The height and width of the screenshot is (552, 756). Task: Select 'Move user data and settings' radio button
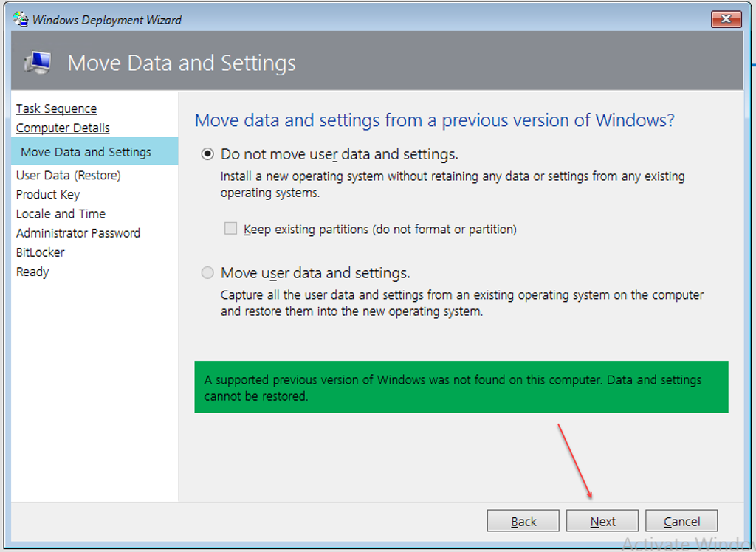[x=208, y=273]
